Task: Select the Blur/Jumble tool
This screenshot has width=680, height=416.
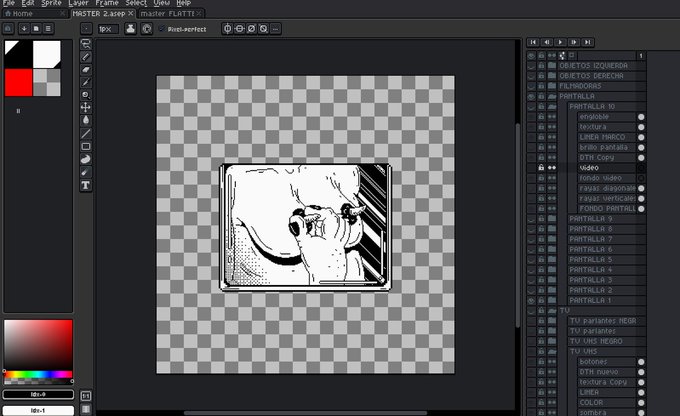Action: 86,172
